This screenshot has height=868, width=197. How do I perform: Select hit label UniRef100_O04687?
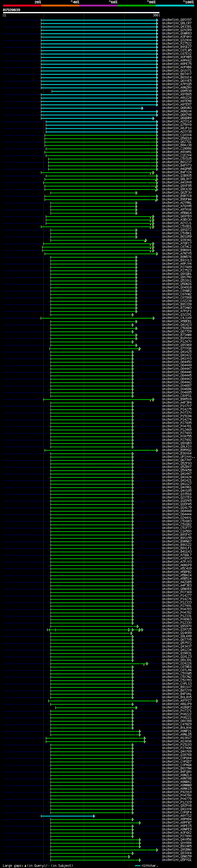[x=177, y=386]
